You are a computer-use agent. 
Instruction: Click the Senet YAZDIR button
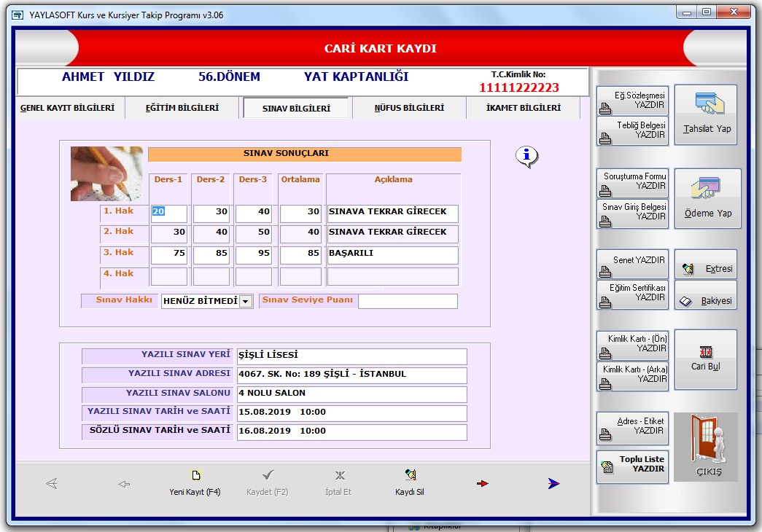coord(633,264)
